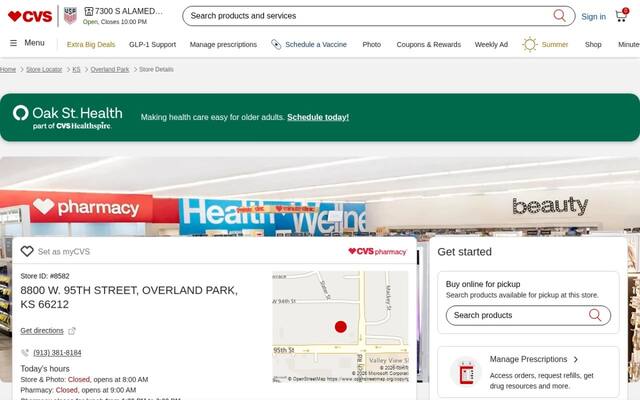
Task: Open the Extra Big Deals menu item
Action: pyautogui.click(x=91, y=44)
